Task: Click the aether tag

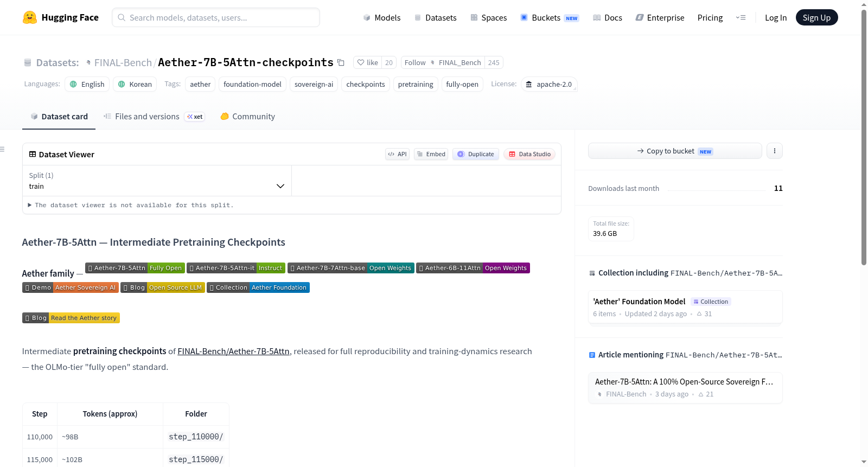Action: pos(200,84)
